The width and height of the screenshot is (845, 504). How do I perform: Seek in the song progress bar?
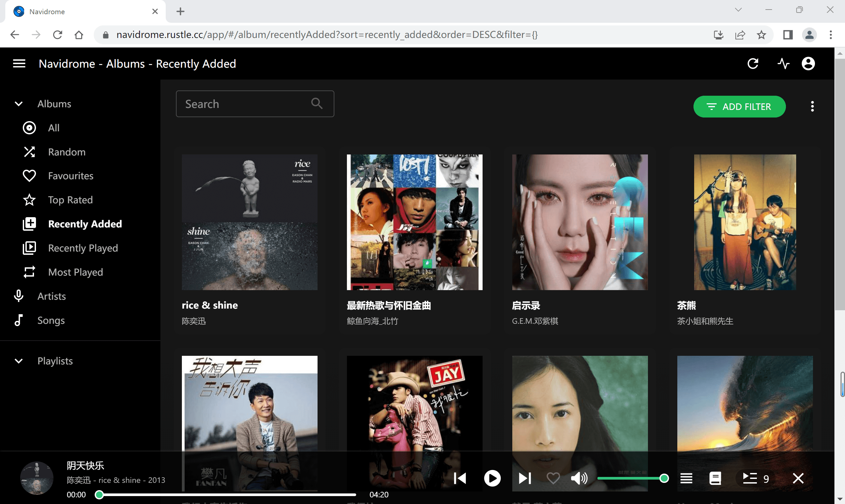point(226,494)
